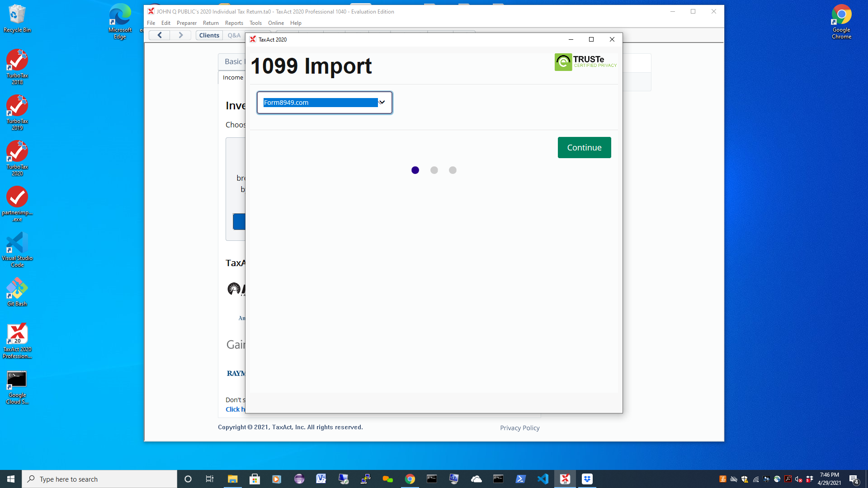
Task: Click the muted volume tray icon
Action: click(798, 479)
